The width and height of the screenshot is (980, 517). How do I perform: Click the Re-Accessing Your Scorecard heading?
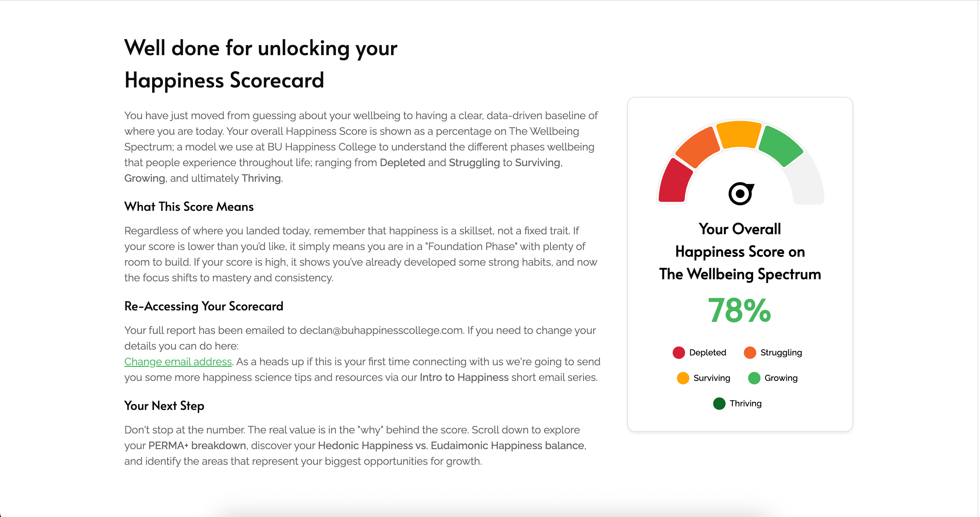[x=203, y=306]
